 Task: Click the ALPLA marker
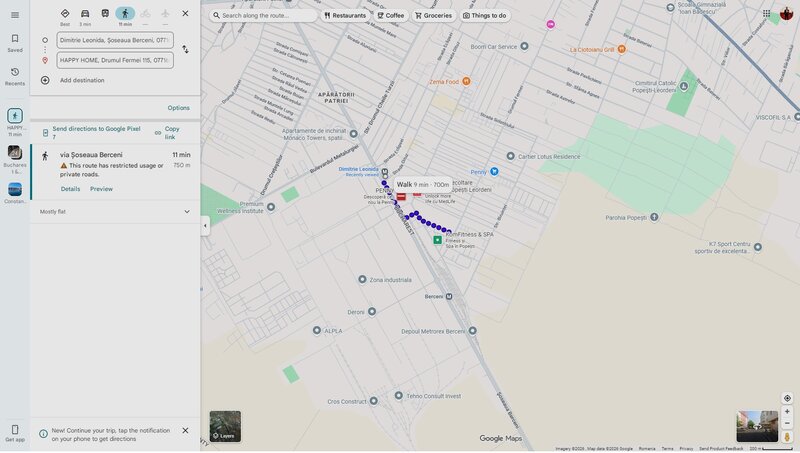tap(317, 331)
